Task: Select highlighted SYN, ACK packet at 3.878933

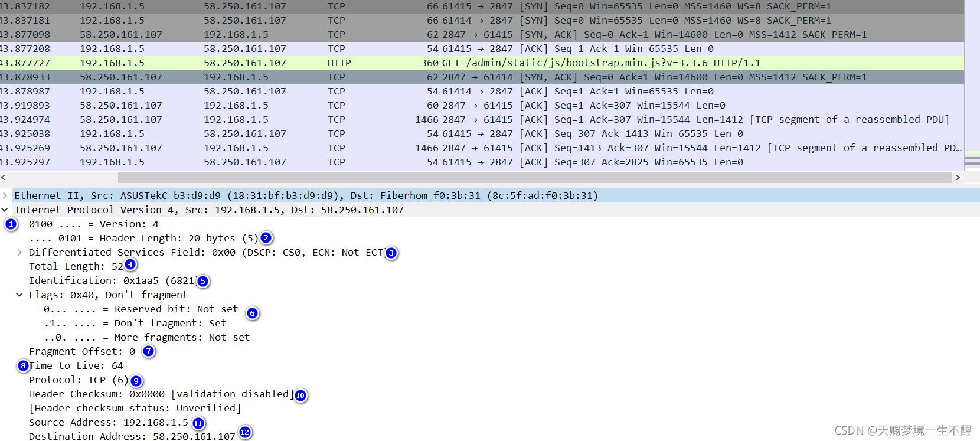Action: 482,77
